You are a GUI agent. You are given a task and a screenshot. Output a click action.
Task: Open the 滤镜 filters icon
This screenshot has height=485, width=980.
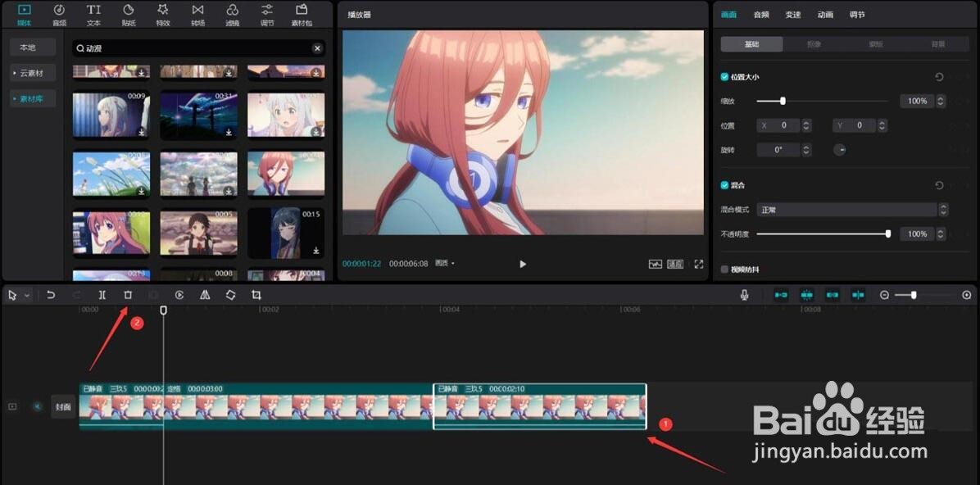point(233,15)
